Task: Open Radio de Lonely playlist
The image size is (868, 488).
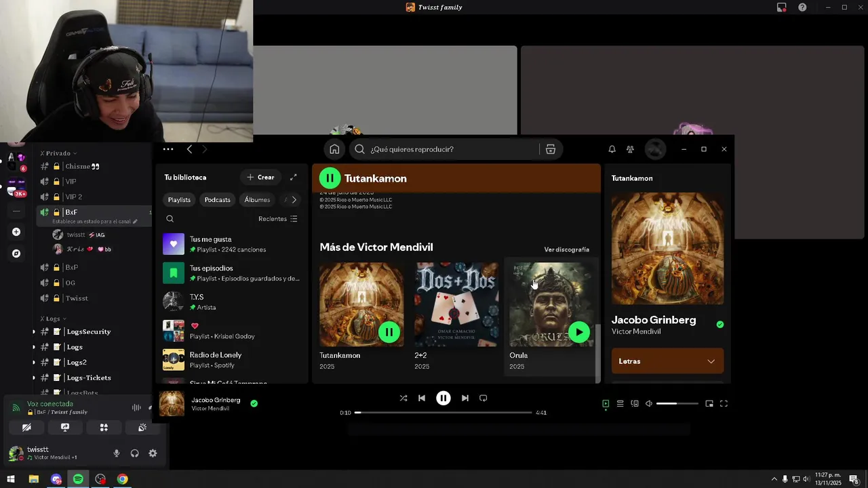Action: [231, 360]
